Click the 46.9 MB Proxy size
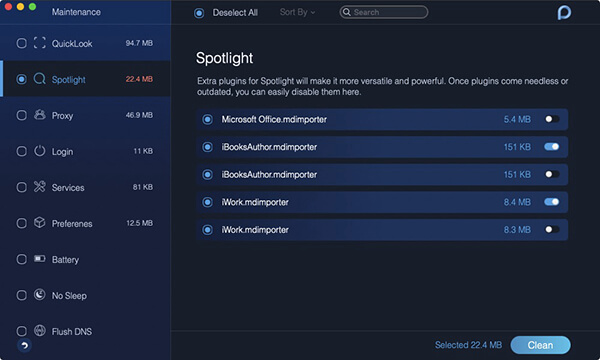 tap(139, 115)
